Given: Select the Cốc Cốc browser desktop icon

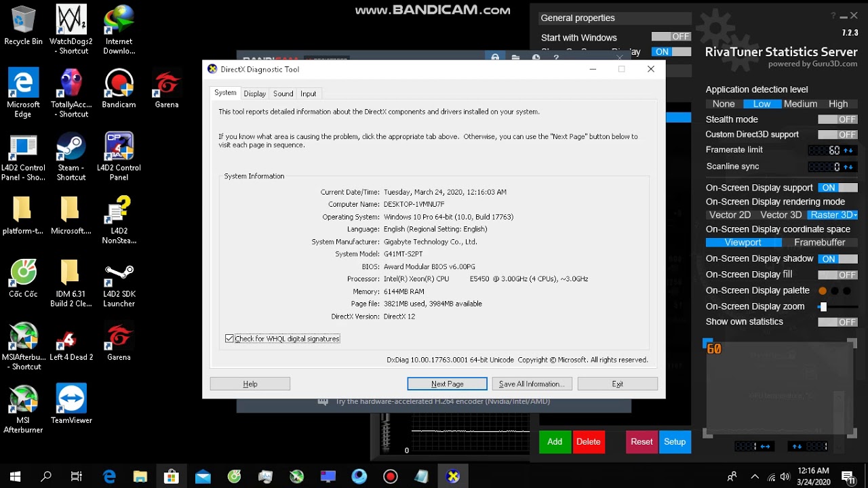Looking at the screenshot, I should 23,279.
